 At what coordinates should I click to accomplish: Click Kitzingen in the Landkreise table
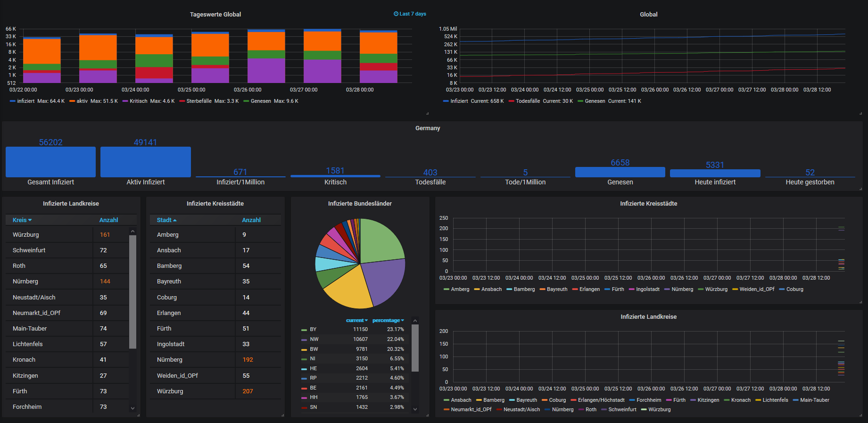pos(25,376)
